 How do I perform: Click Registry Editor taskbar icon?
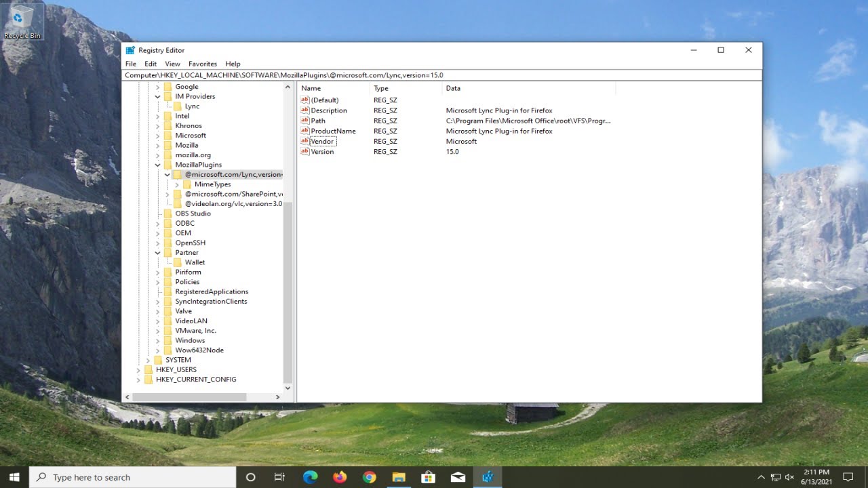(488, 477)
